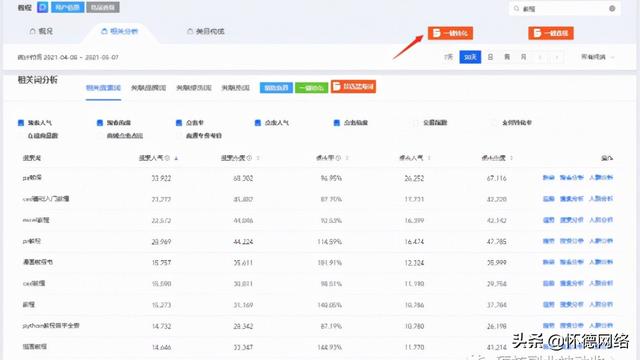Click the magnifier icon in the search box
The width and height of the screenshot is (640, 360).
pos(516,9)
